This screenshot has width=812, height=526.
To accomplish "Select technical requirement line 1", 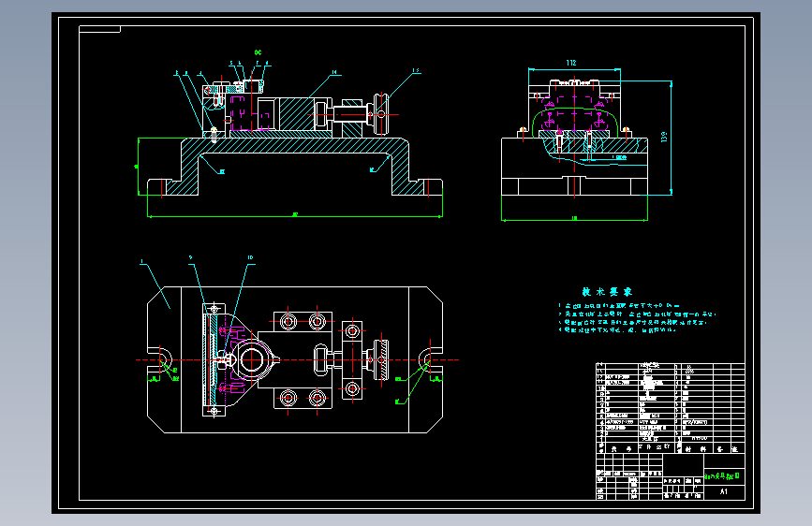I will point(619,306).
